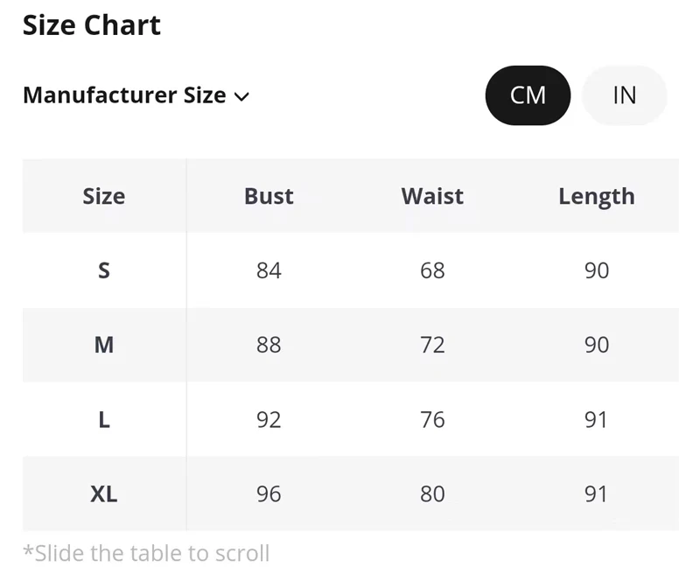
Task: Click the XL waist value 80
Action: [432, 494]
